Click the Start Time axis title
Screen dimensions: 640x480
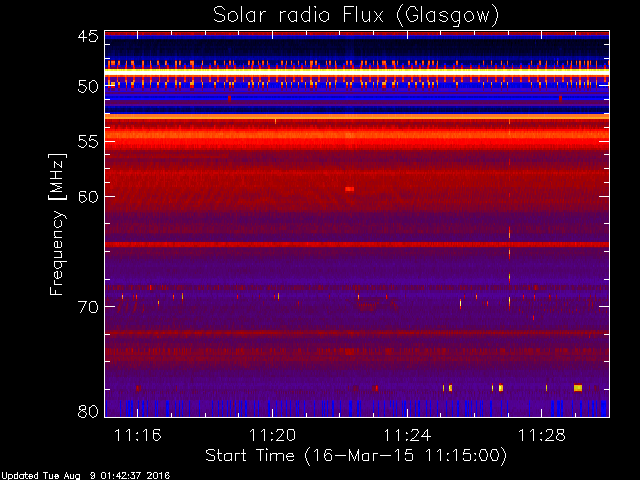tap(356, 456)
